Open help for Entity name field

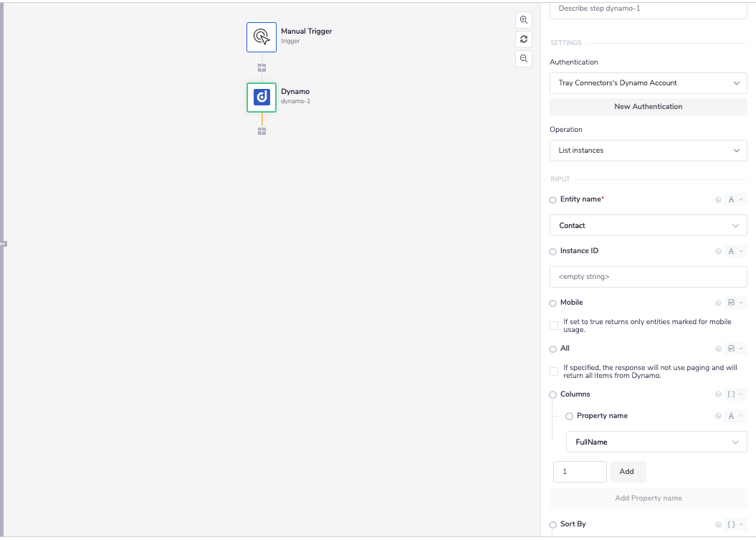click(x=718, y=200)
